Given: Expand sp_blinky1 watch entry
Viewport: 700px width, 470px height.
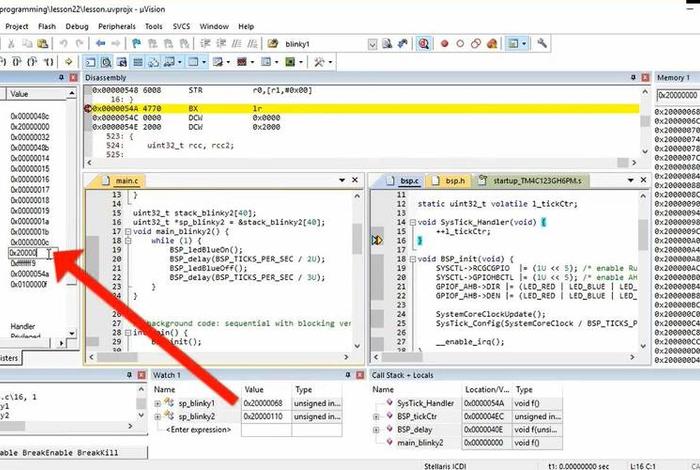Looking at the screenshot, I should coord(158,403).
